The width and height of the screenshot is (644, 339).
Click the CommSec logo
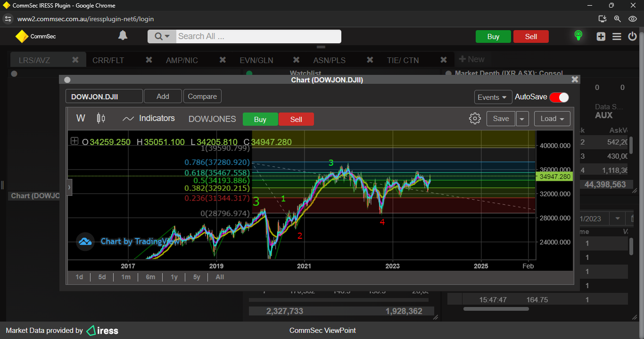(36, 36)
